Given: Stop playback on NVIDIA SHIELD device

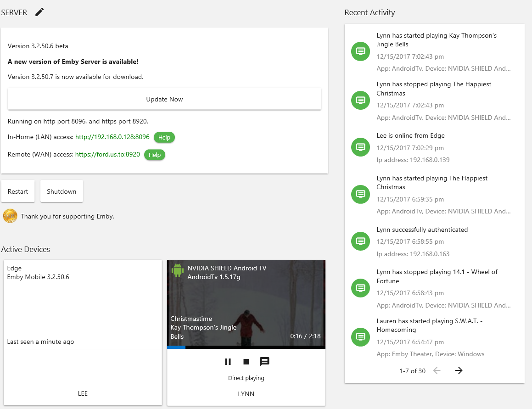Looking at the screenshot, I should pyautogui.click(x=246, y=362).
